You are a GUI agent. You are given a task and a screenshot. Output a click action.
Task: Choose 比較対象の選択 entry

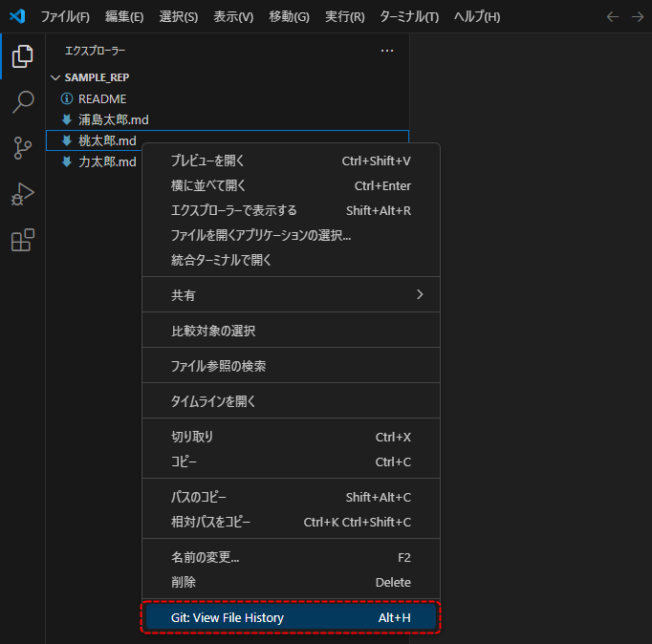pos(291,331)
